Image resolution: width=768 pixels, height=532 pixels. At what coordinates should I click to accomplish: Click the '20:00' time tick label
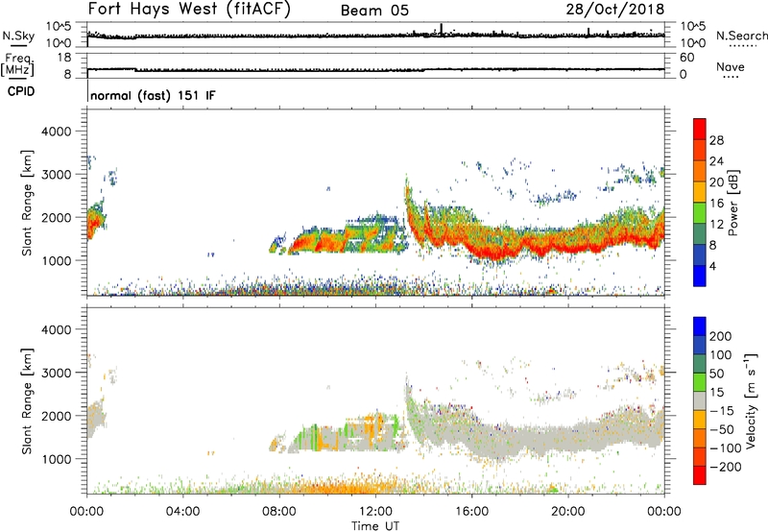click(568, 512)
